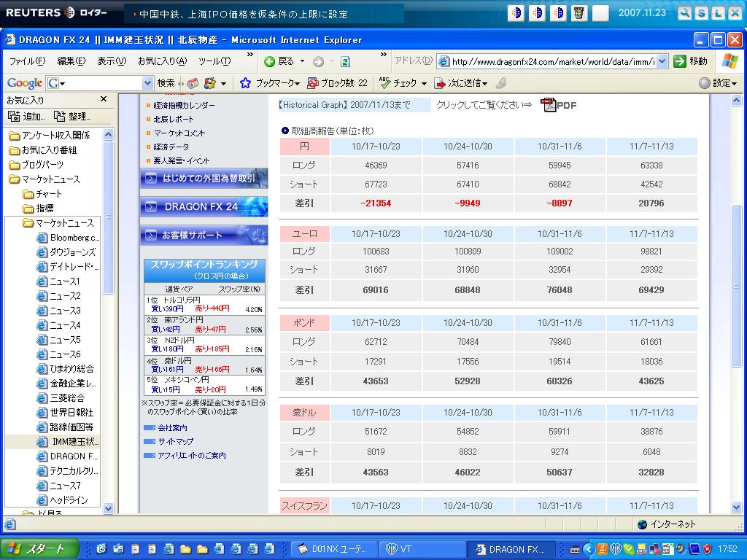Click the Google toolbar 検索 search button
The width and height of the screenshot is (747, 560).
(x=166, y=83)
